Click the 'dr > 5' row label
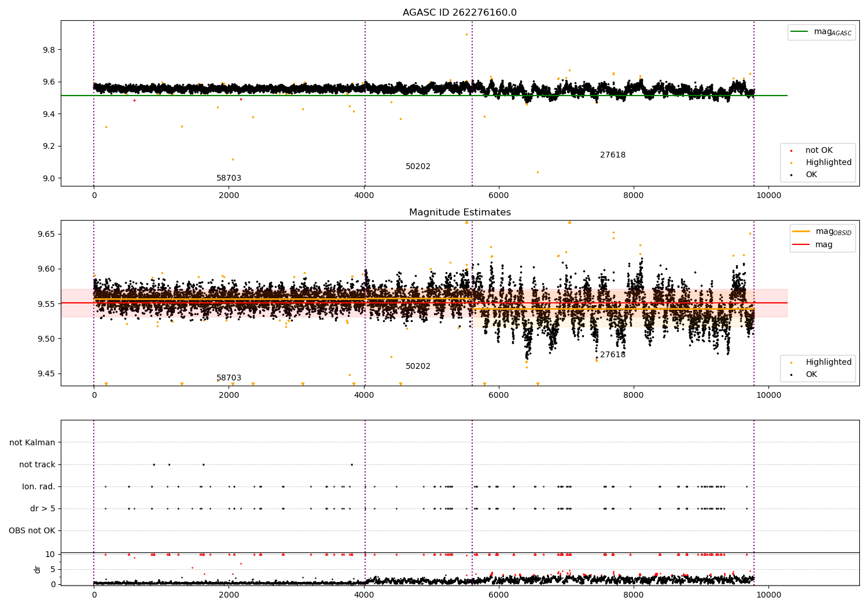Image resolution: width=868 pixels, height=608 pixels. (x=43, y=508)
